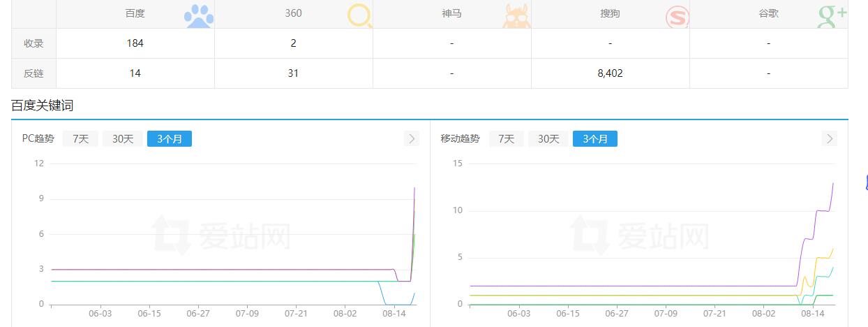This screenshot has width=868, height=327.
Task: Select 30天 in PC趋势 chart
Action: coord(123,138)
